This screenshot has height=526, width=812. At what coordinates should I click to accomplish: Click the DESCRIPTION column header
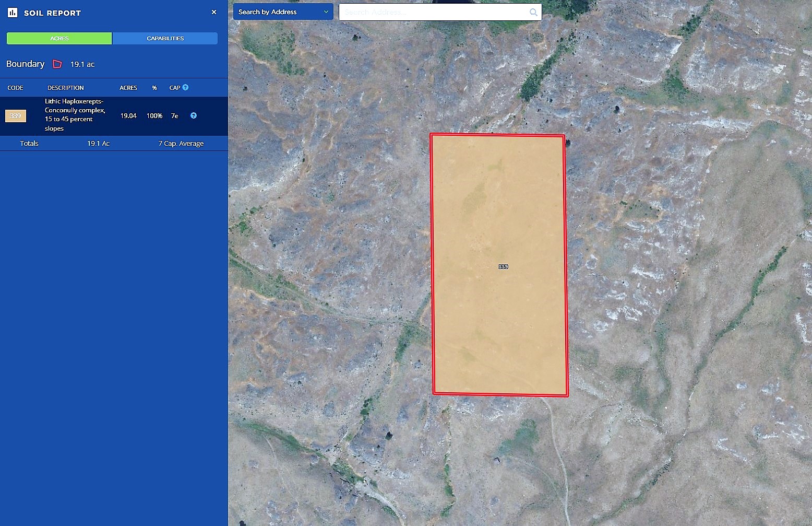[65, 88]
